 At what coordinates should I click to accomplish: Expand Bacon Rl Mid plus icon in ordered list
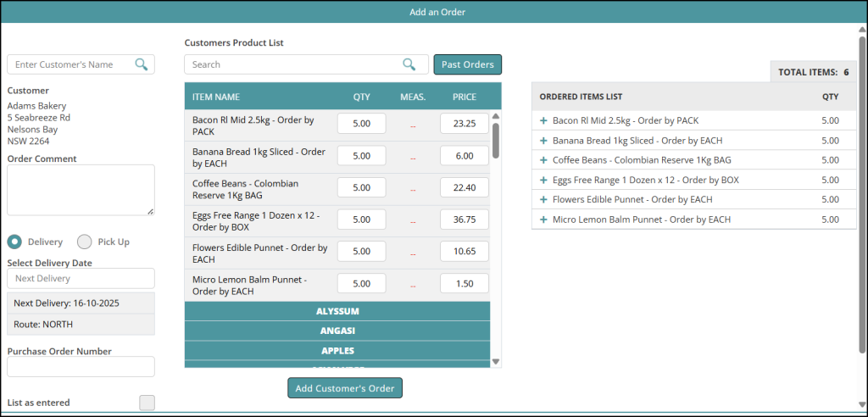pyautogui.click(x=543, y=121)
